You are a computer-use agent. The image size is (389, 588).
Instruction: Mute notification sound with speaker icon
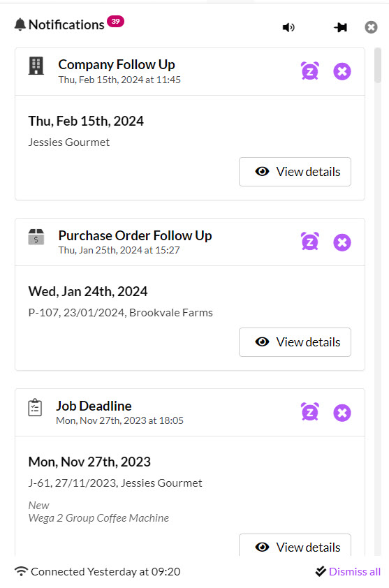click(x=288, y=27)
